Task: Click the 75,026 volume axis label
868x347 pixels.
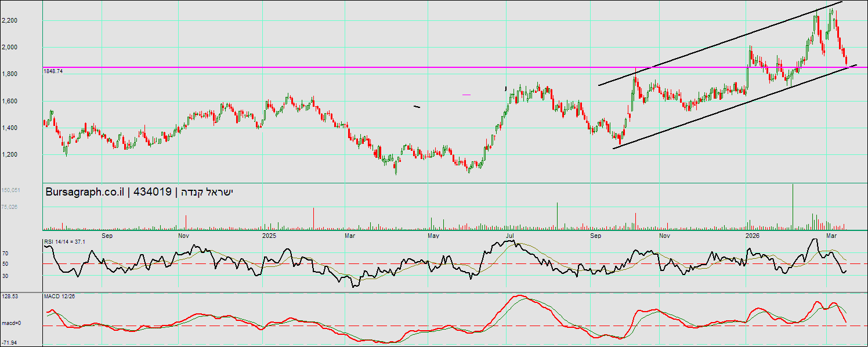Action: click(x=10, y=206)
